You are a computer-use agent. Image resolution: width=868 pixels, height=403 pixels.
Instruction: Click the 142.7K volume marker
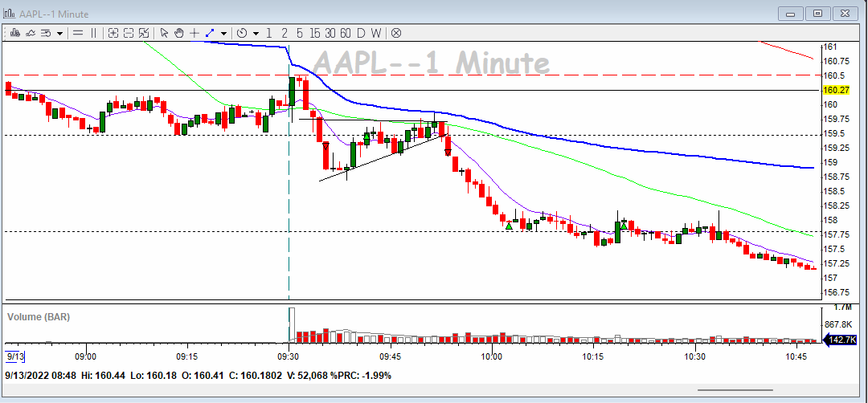point(841,340)
